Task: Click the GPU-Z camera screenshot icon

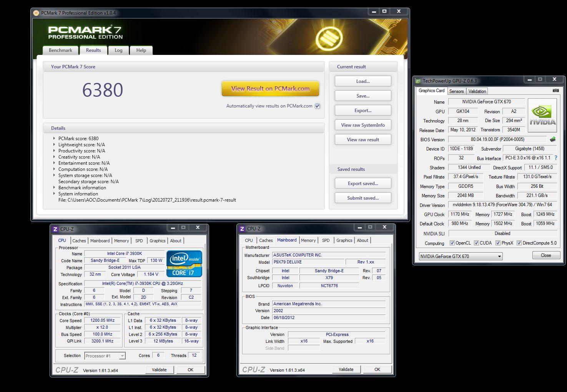Action: click(555, 91)
